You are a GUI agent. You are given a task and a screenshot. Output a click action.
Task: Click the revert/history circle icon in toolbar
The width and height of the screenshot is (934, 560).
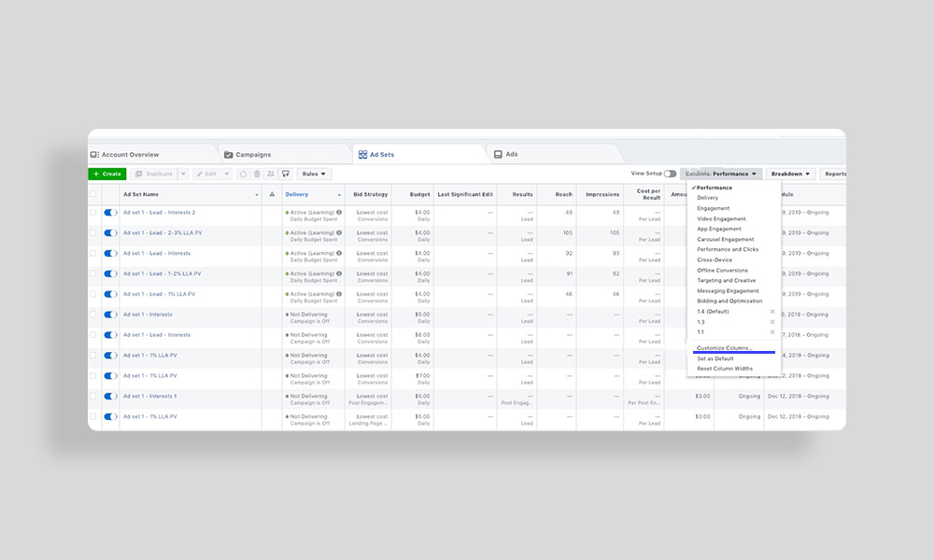pyautogui.click(x=243, y=174)
